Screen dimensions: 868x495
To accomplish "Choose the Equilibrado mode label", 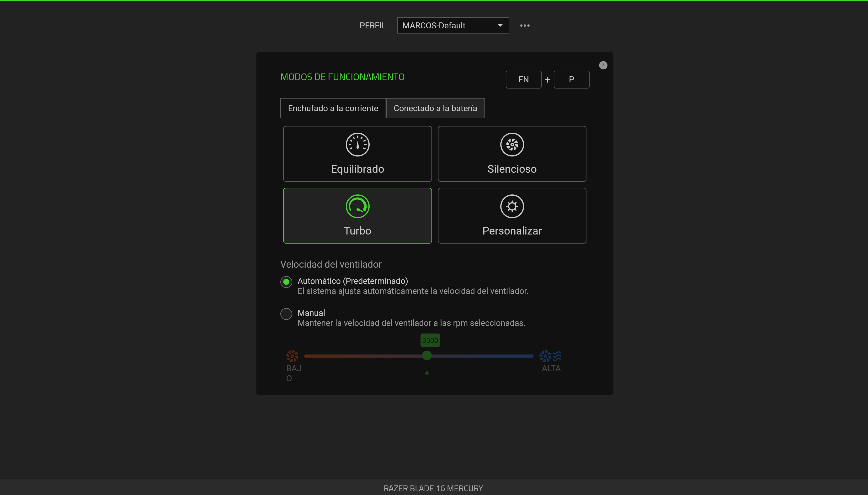I will click(357, 169).
